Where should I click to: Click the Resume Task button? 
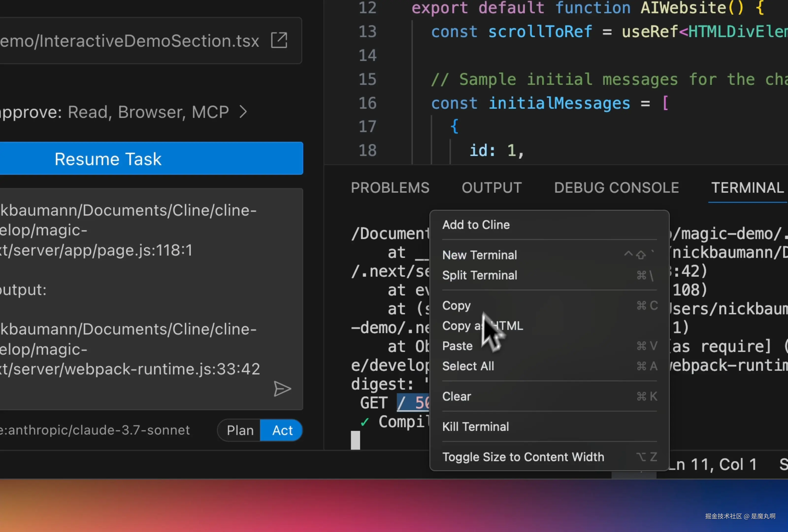151,158
